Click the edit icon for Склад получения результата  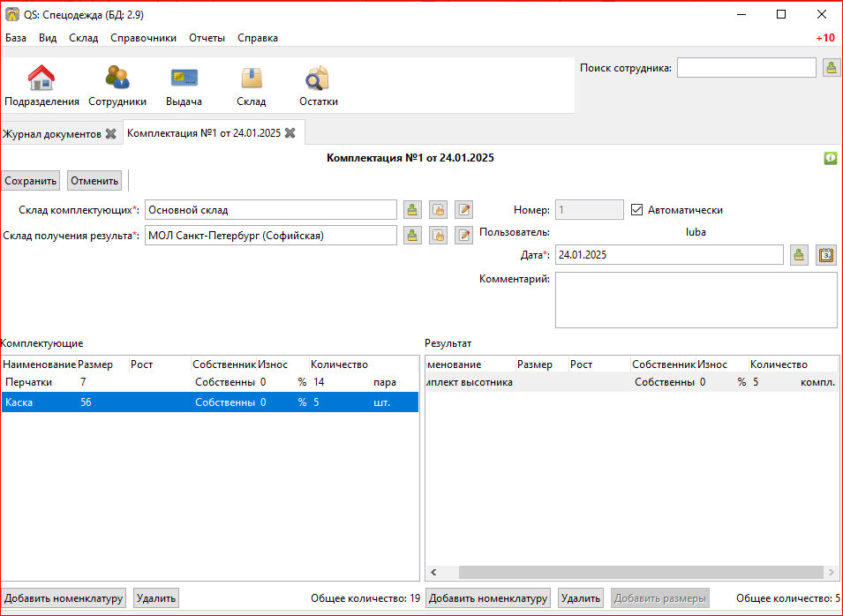tap(464, 236)
